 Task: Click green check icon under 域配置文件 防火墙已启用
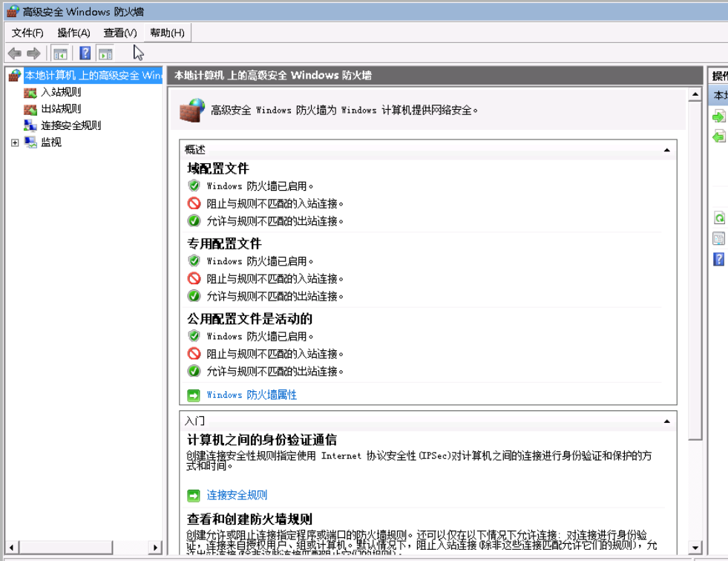point(194,186)
